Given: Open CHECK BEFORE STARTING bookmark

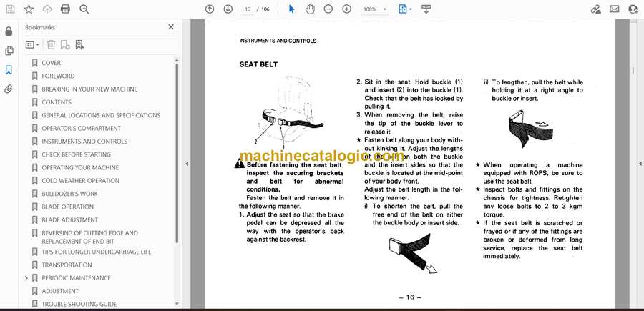Looking at the screenshot, I should tap(76, 154).
